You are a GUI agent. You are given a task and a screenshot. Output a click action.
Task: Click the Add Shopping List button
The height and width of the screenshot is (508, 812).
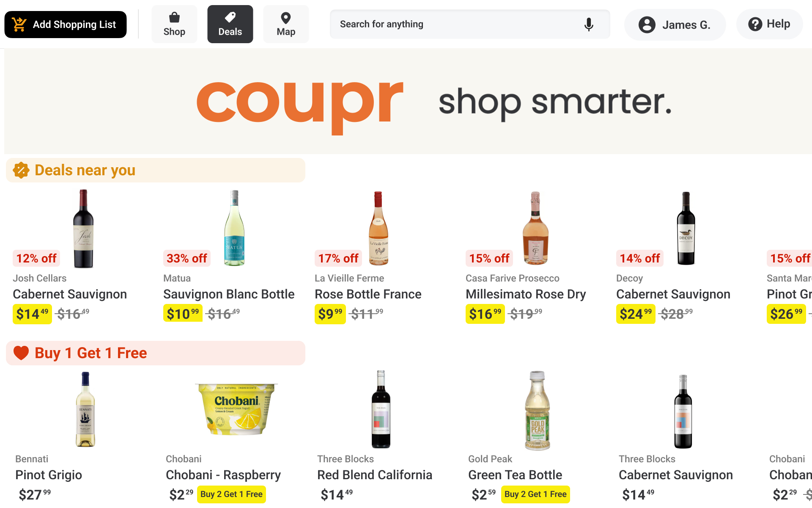click(65, 24)
